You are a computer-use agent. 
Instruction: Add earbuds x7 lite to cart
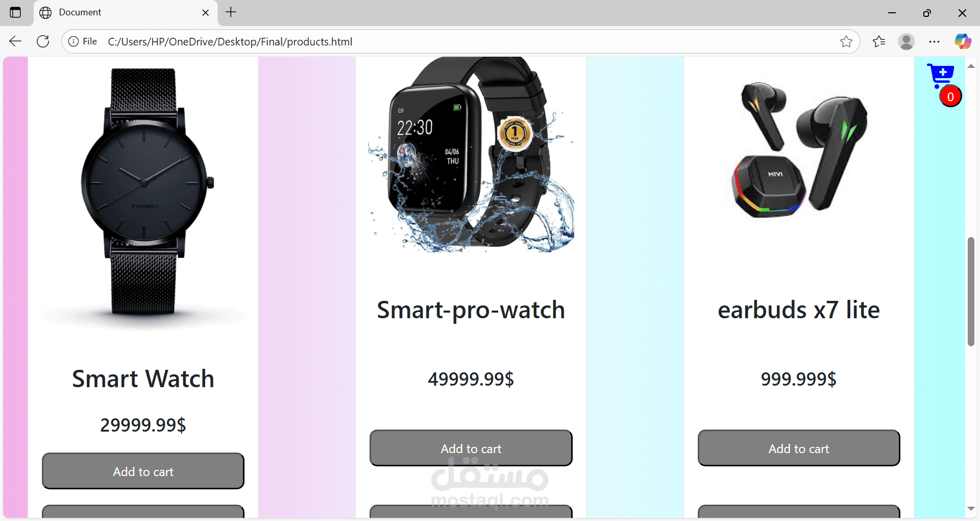(799, 448)
